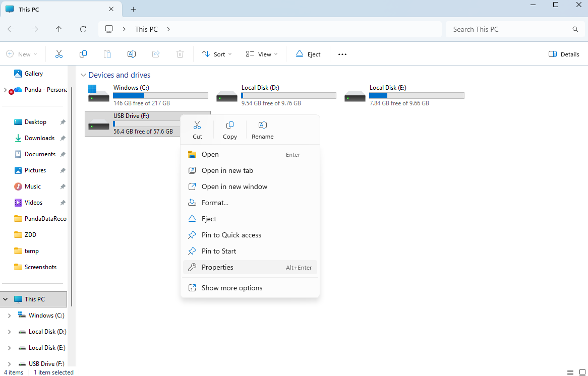This screenshot has height=376, width=588.
Task: Open the See more ellipsis on the toolbar
Action: point(342,54)
